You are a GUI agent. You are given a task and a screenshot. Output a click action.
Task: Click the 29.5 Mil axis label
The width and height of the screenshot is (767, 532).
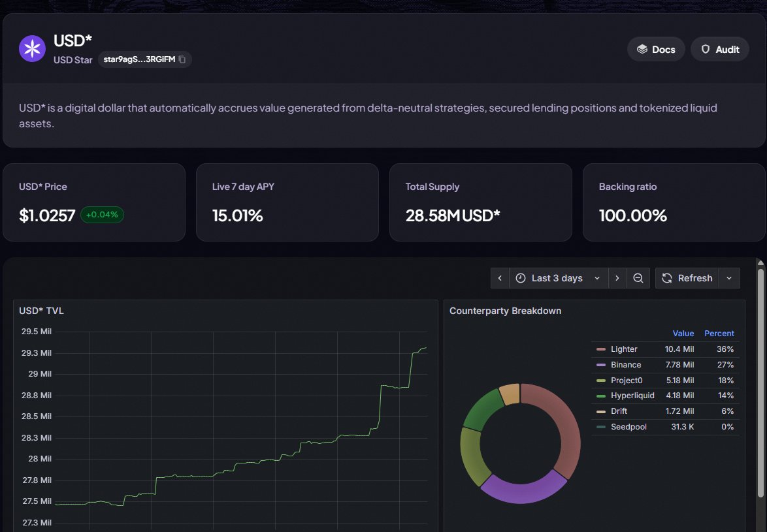(36, 331)
